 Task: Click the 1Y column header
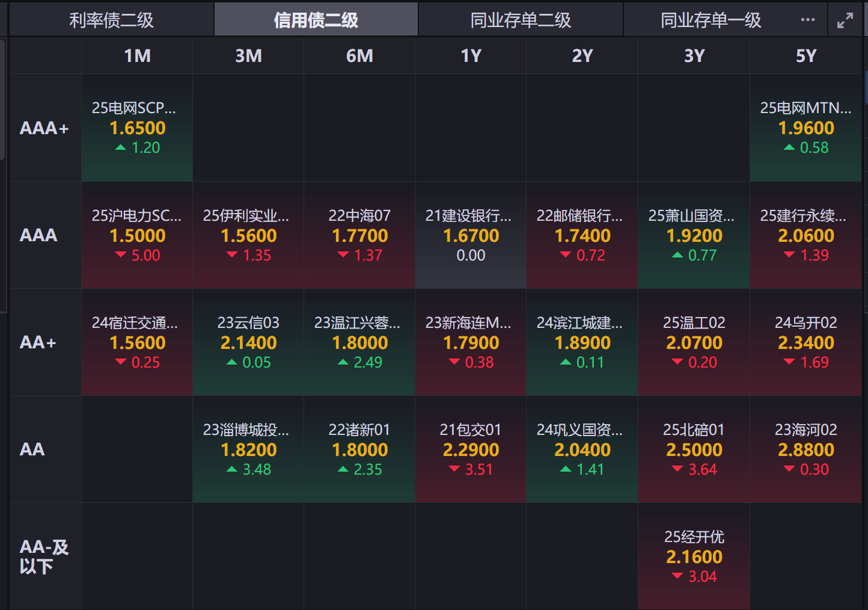[x=471, y=56]
